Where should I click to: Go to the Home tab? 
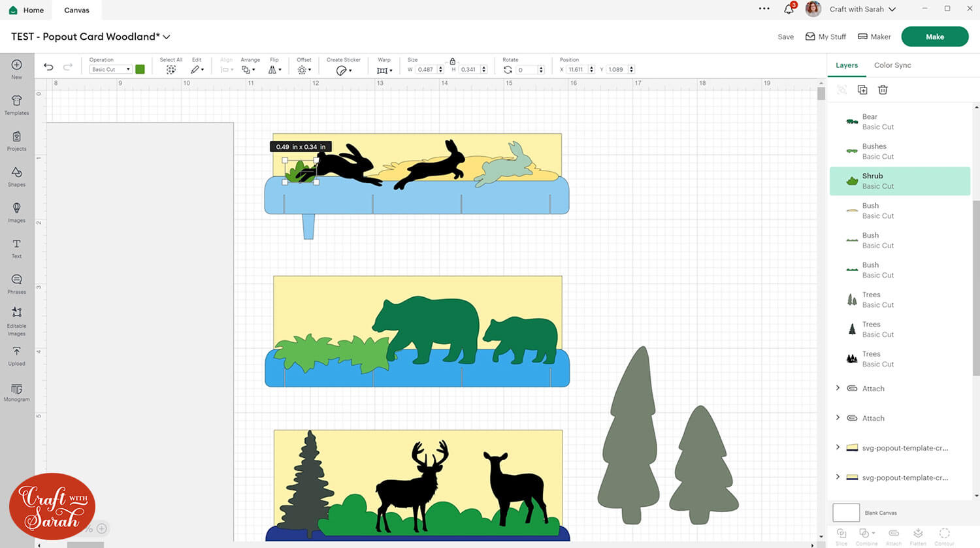click(27, 10)
